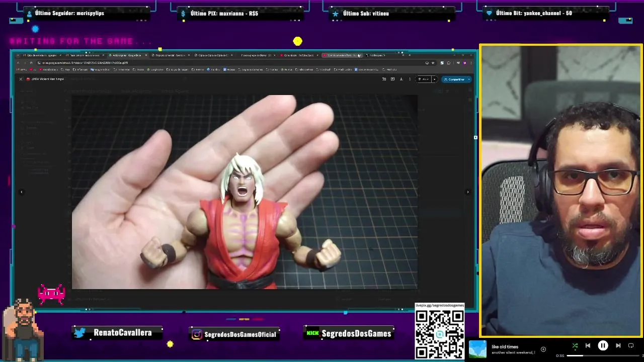Click the RenatoCavallera Twitter label
Screen dimensions: 644x362
117,333
